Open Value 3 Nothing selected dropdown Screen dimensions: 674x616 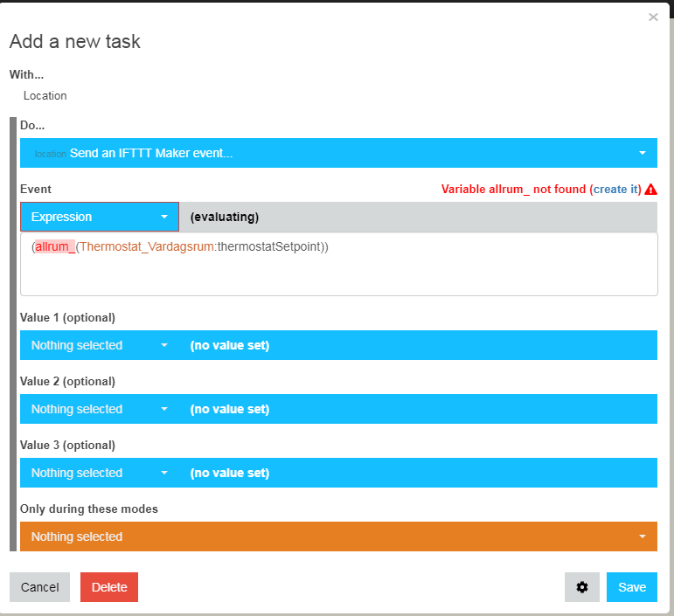click(100, 473)
